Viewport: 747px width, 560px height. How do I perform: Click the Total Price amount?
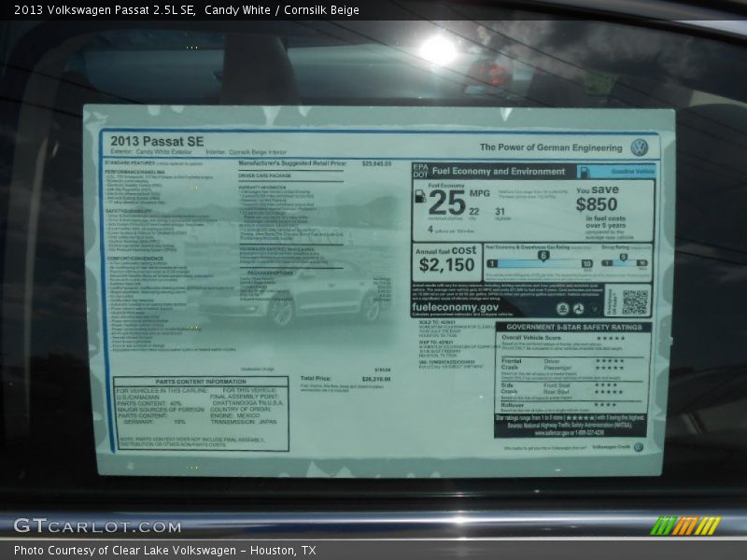(x=376, y=380)
